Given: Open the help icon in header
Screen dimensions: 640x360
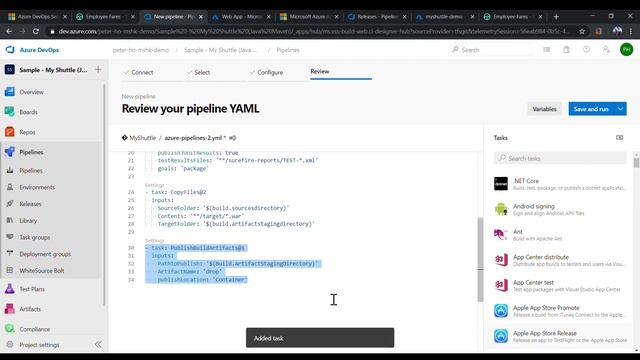Looking at the screenshot, I should 586,50.
